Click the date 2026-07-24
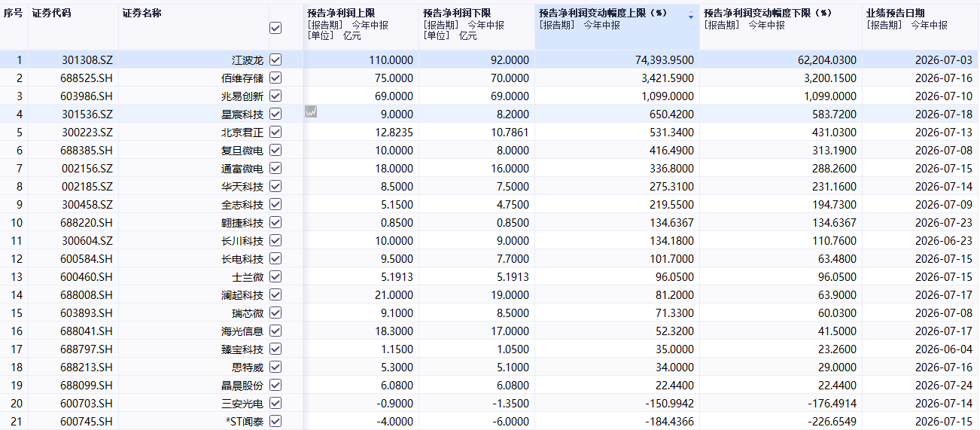Viewport: 980px width, 430px height. point(944,385)
